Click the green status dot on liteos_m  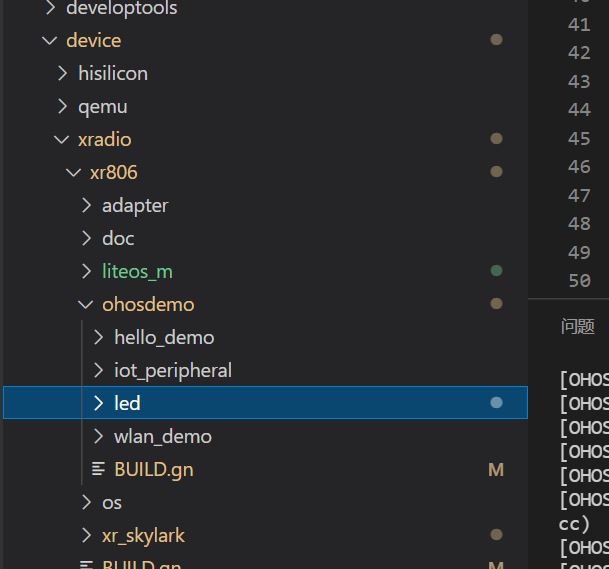pos(496,271)
